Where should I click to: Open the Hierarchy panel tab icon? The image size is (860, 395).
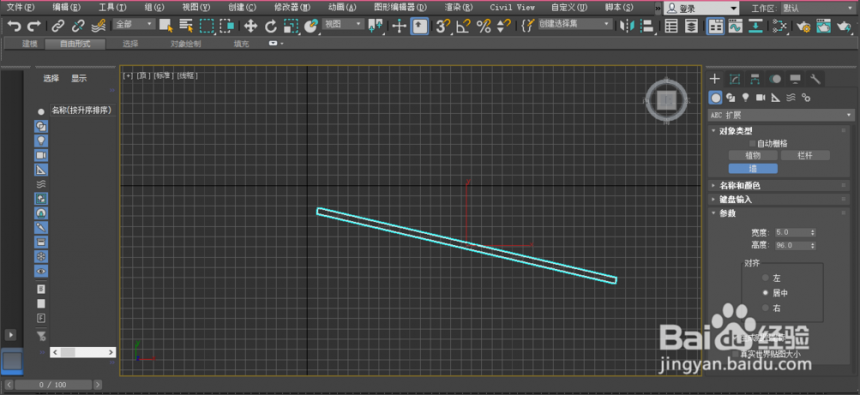point(755,79)
